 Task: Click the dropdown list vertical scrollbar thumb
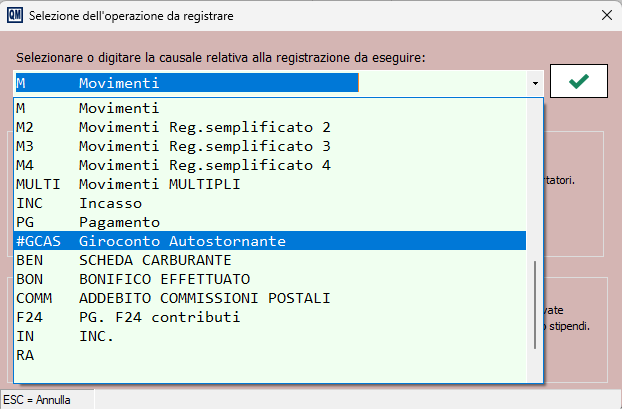coord(537,305)
